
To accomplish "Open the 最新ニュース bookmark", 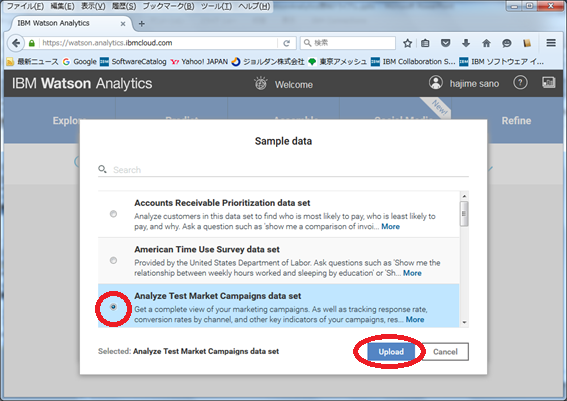I will 33,62.
